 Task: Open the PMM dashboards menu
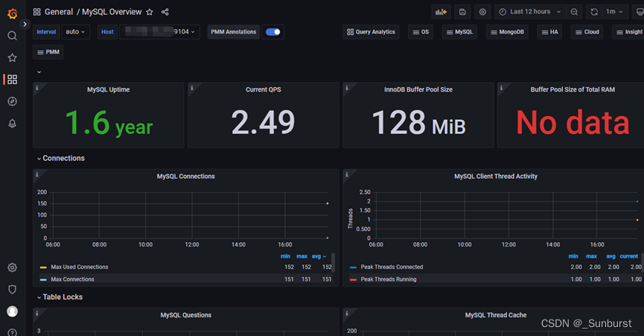[x=48, y=52]
